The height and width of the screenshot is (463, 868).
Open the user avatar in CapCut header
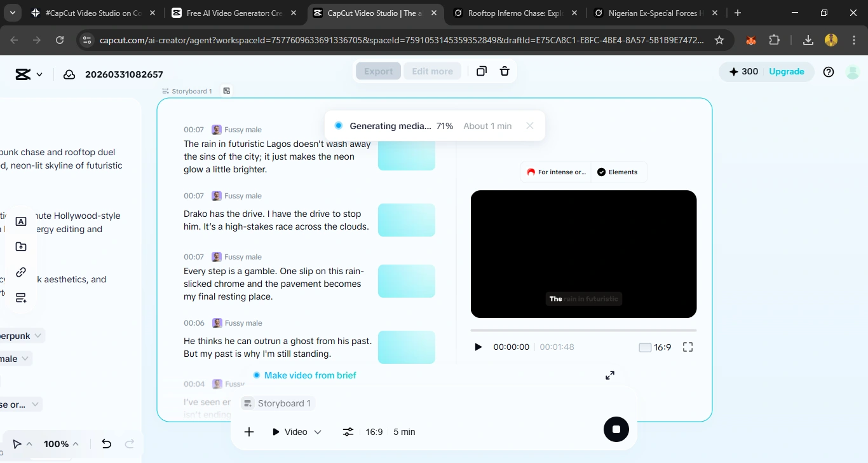(853, 72)
